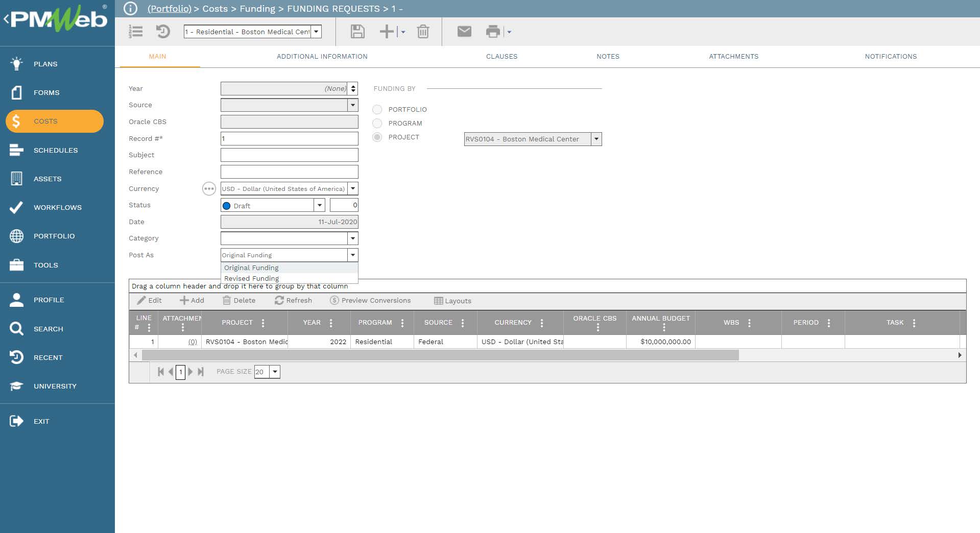Image resolution: width=980 pixels, height=533 pixels.
Task: Click the Reference input field
Action: [x=289, y=172]
